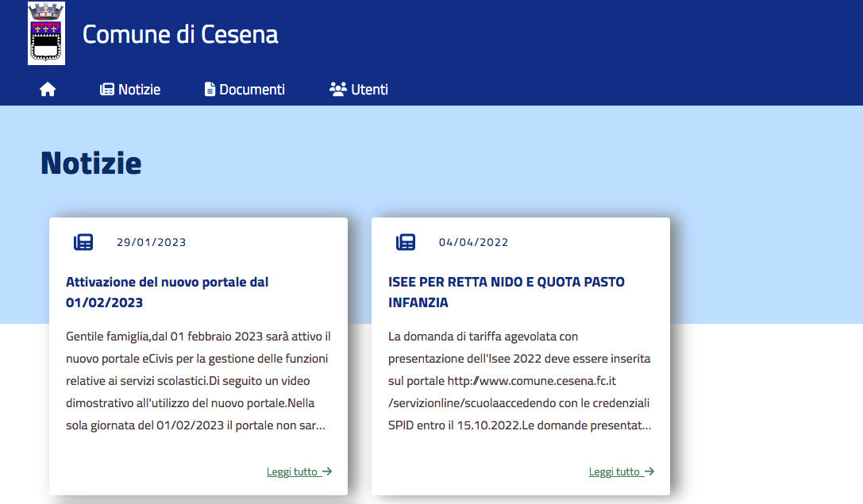
Task: Click the users icon beside Utenti menu
Action: pyautogui.click(x=338, y=90)
